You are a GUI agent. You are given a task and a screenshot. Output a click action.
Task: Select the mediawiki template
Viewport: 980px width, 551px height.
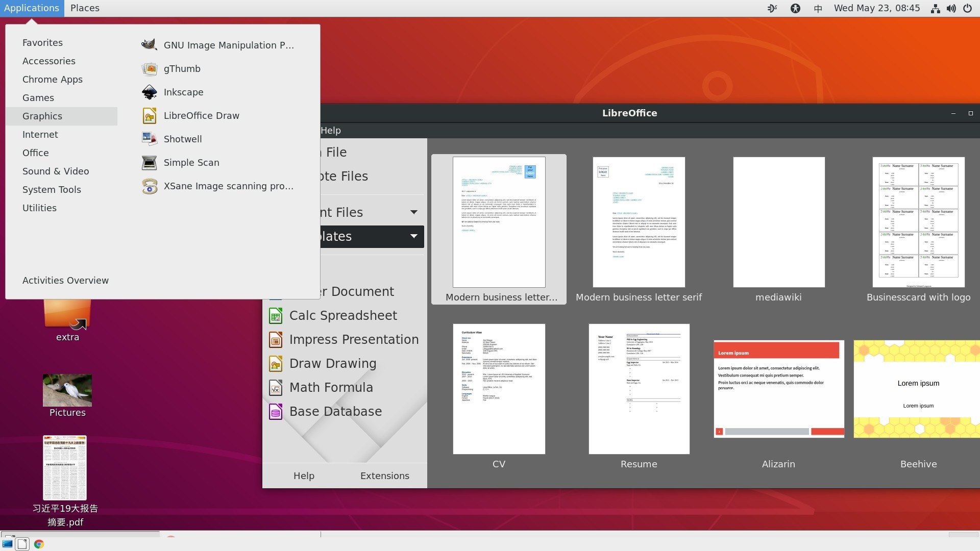778,229
